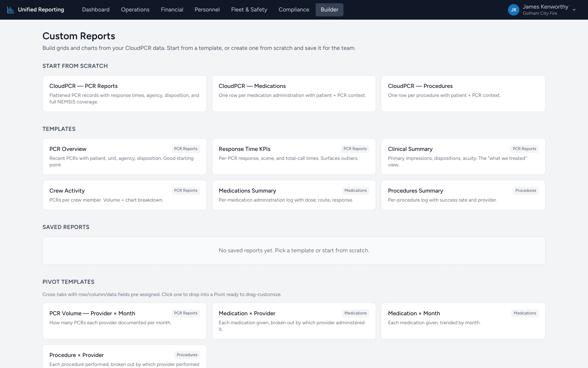588x368 pixels.
Task: Go to the Financial tab
Action: (x=172, y=10)
